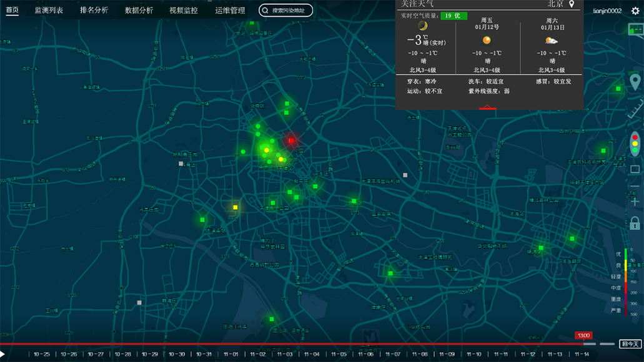Activate the ruler measurement tool

point(635,112)
